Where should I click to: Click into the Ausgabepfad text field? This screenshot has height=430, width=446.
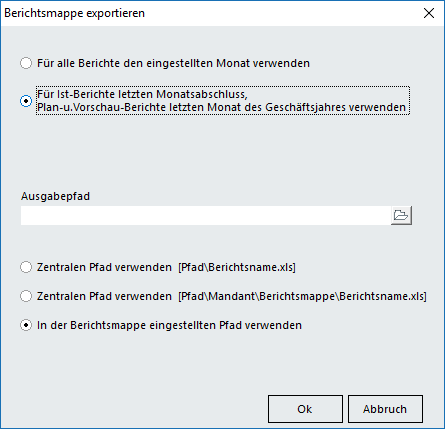click(205, 215)
